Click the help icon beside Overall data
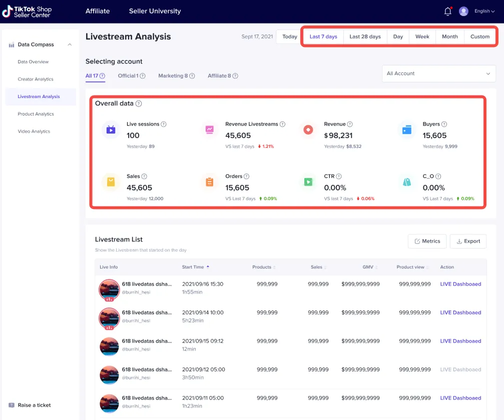The image size is (504, 420). tap(139, 103)
